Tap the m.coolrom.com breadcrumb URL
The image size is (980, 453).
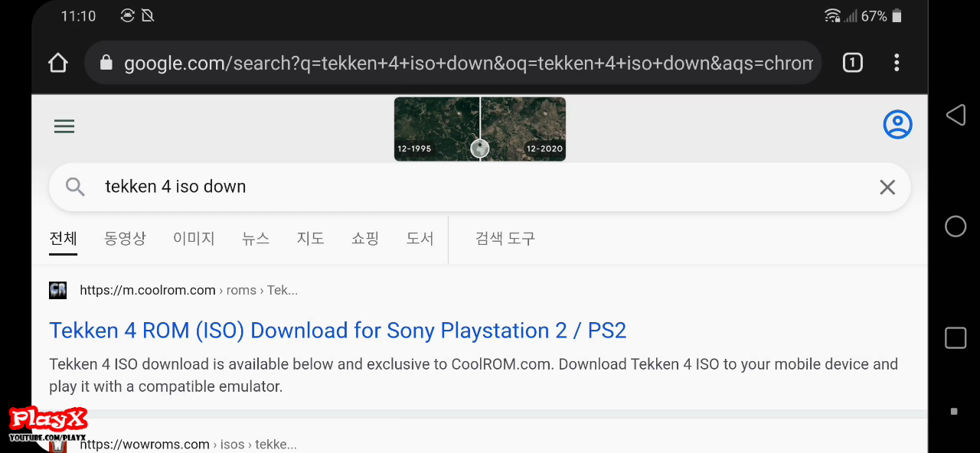188,290
